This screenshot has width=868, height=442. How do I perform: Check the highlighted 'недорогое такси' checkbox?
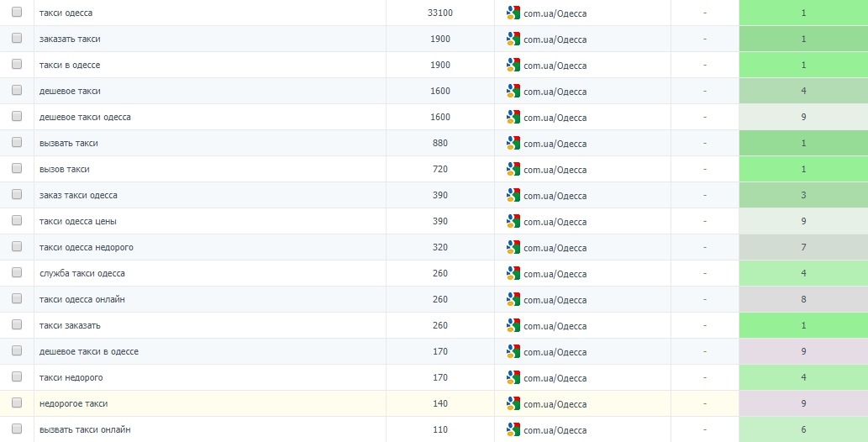click(x=17, y=403)
